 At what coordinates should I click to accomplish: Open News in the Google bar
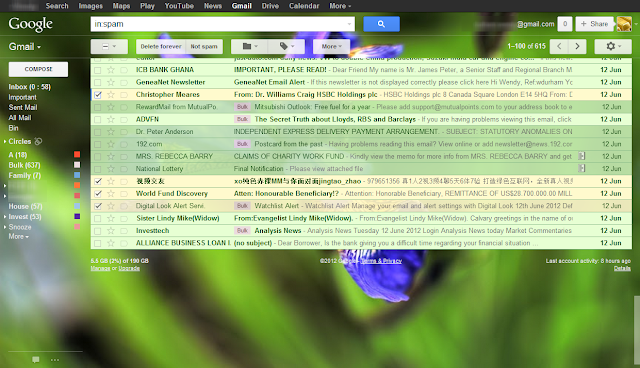click(x=213, y=6)
